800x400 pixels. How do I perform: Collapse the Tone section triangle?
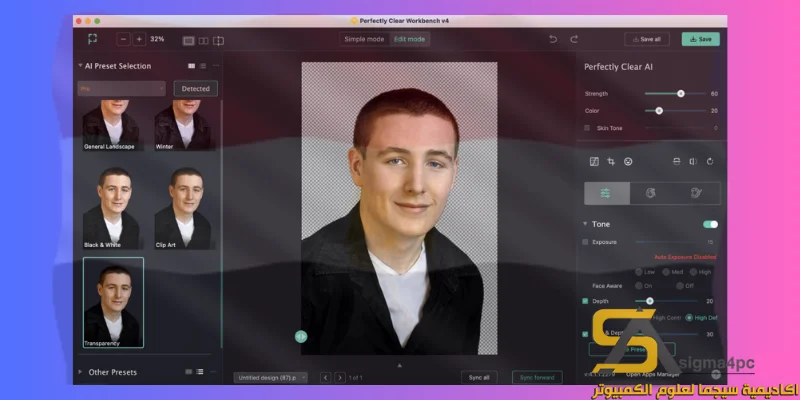coord(585,224)
